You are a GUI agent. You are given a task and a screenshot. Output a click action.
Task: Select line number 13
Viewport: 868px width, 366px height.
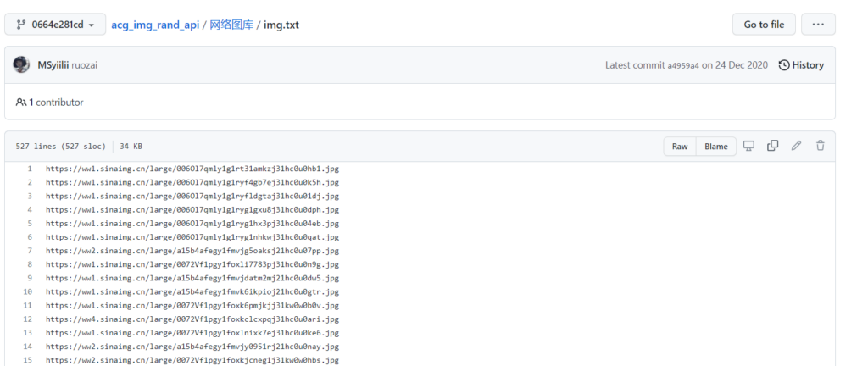28,333
